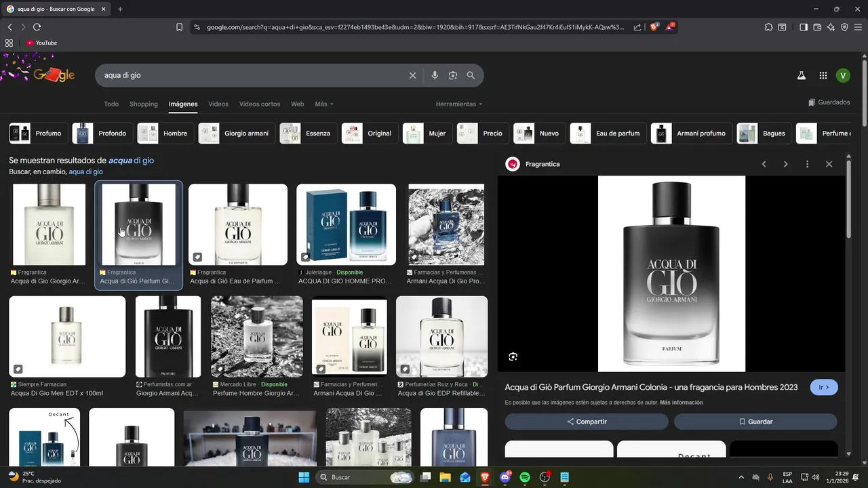This screenshot has height=488, width=868.
Task: Open File Explorer from the taskbar
Action: coord(446,477)
